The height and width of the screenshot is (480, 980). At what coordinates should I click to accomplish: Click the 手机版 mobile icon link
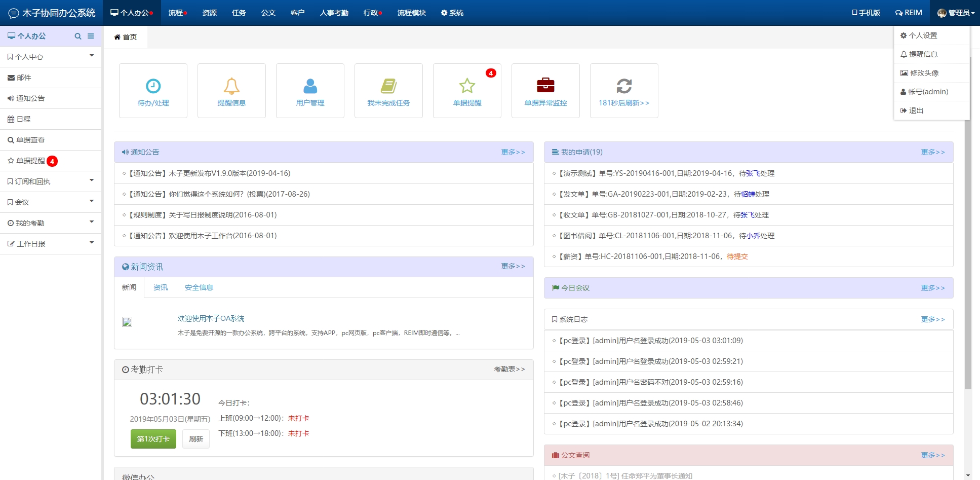(866, 13)
